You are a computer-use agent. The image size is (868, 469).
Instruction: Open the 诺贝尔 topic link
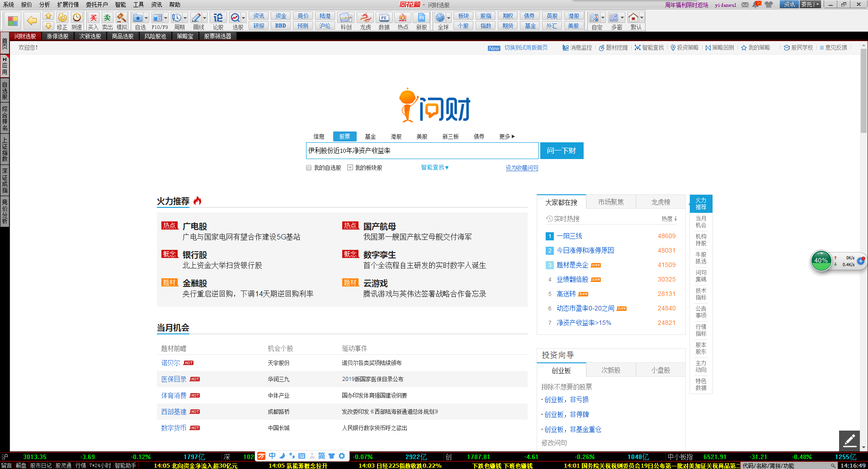[170, 363]
